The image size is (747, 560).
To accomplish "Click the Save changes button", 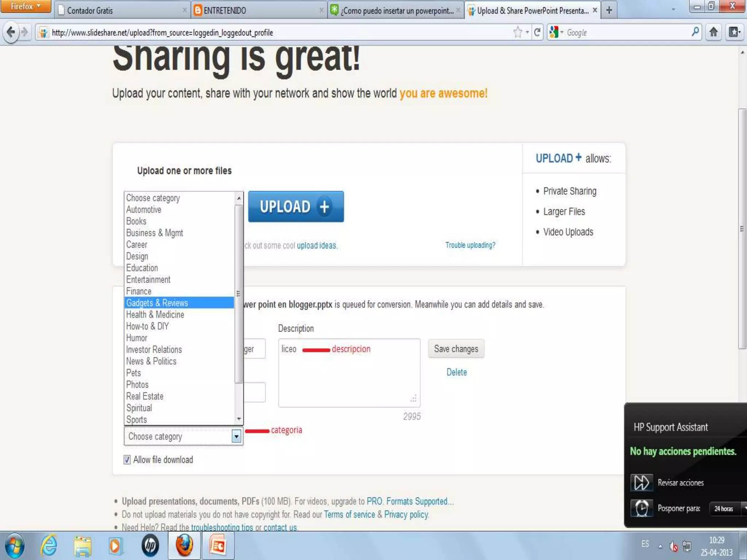I will tap(456, 349).
